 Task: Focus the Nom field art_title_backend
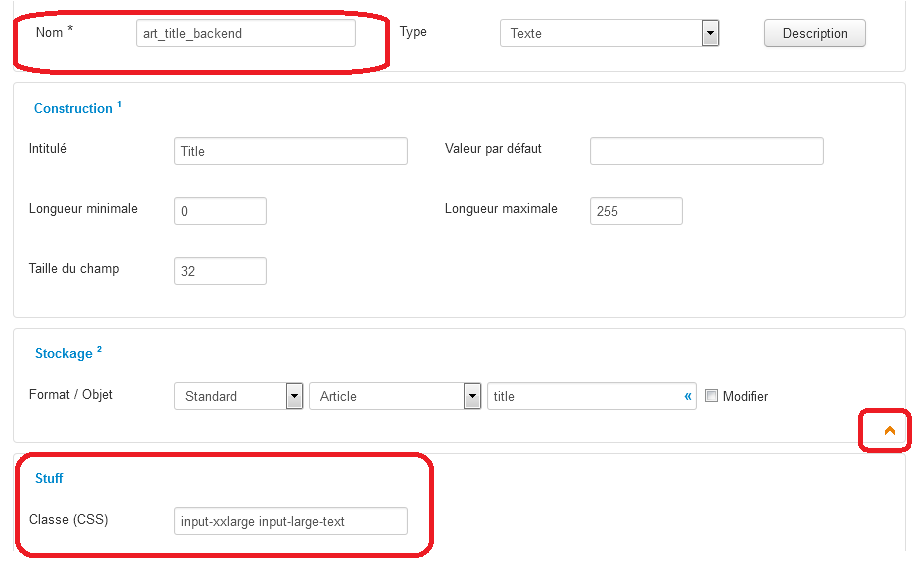click(246, 33)
